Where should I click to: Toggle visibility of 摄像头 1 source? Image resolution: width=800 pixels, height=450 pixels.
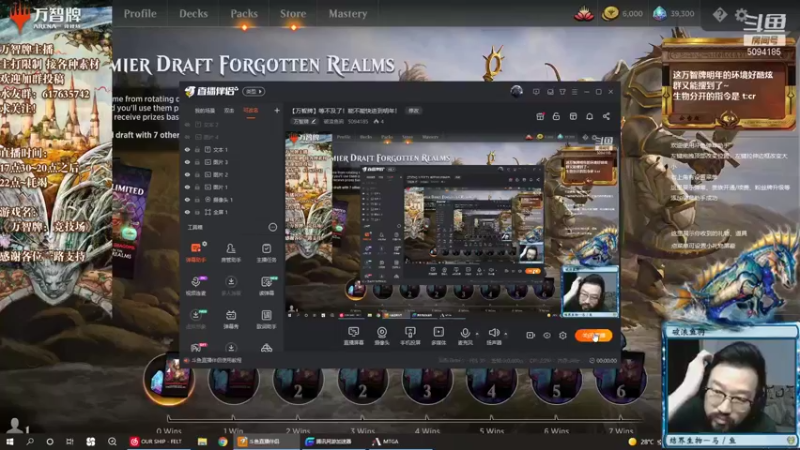pyautogui.click(x=187, y=199)
